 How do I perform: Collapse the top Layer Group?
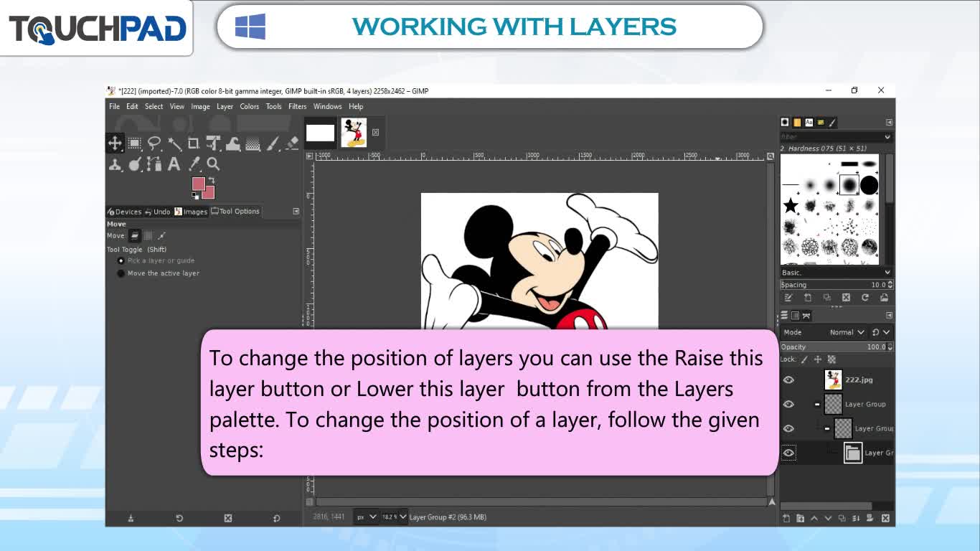[816, 404]
